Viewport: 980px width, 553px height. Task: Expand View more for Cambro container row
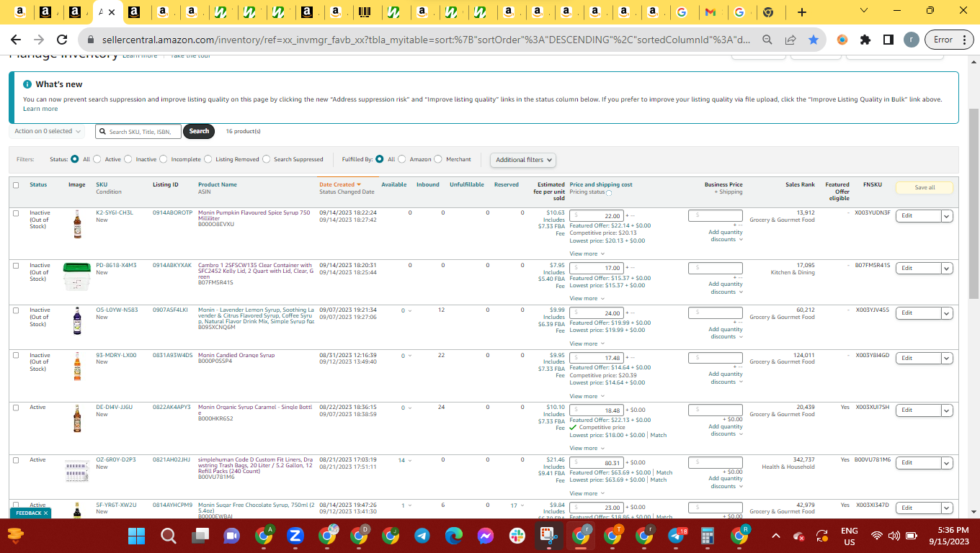tap(587, 298)
